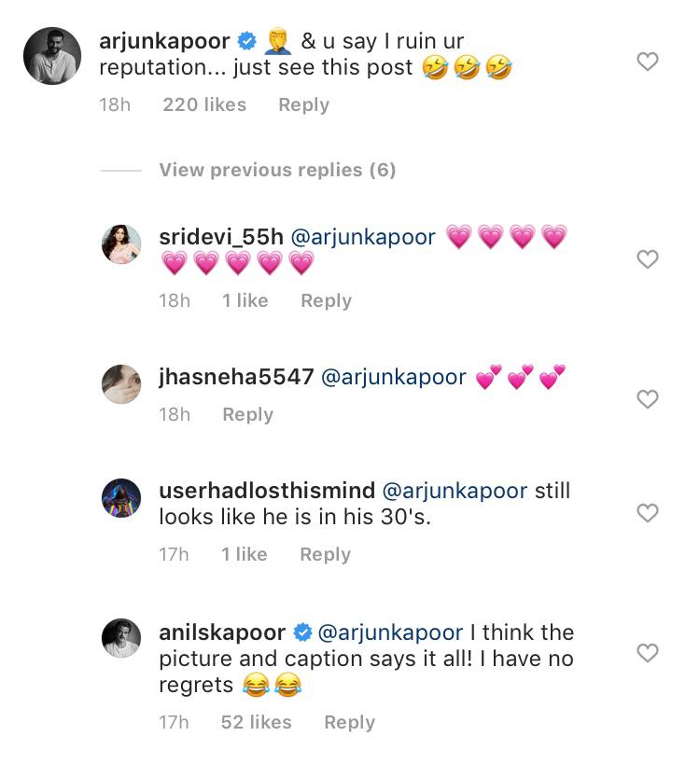View the 52 likes on anilskapoor's reply
This screenshot has width=700, height=764.
(x=256, y=722)
